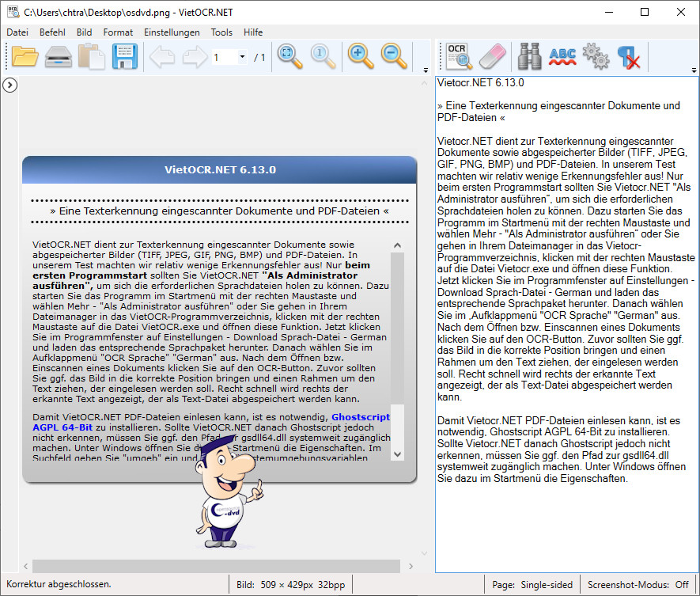The image size is (700, 596).
Task: Open the Bild menu
Action: point(85,32)
